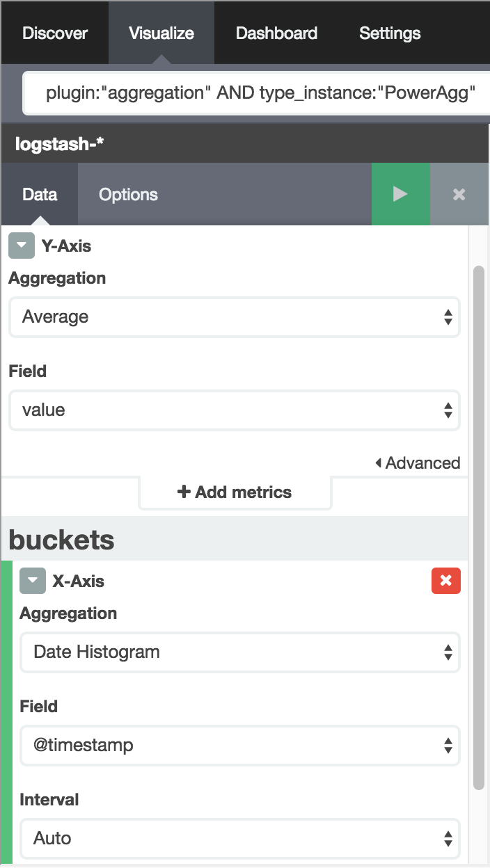Click in the search query field
The image size is (490, 868).
click(258, 93)
